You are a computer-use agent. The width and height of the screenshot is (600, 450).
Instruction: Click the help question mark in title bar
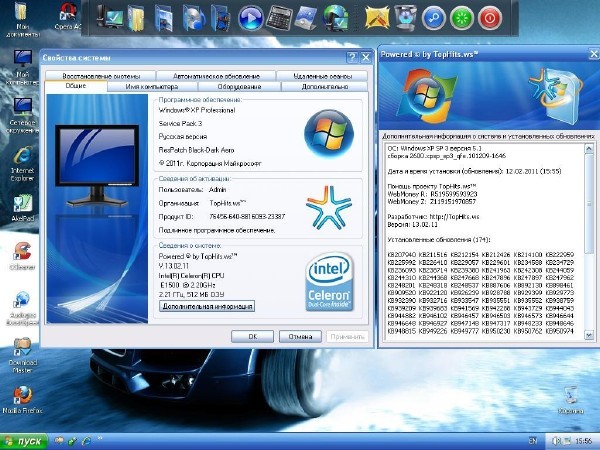[352, 57]
